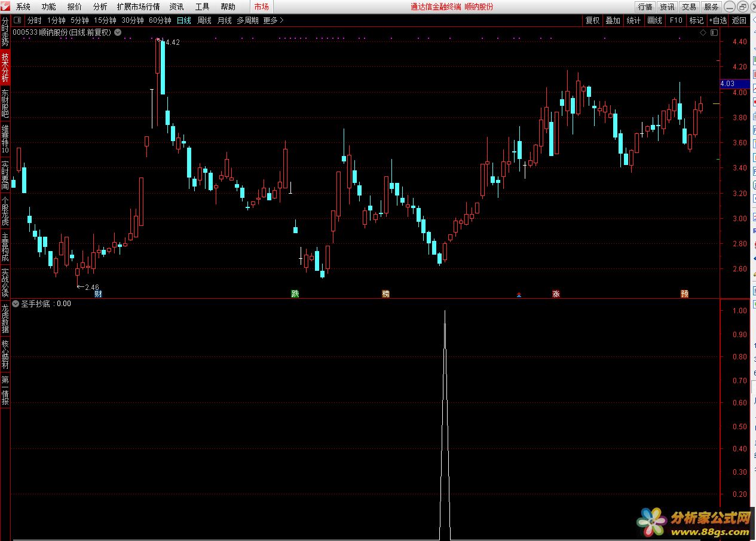Switch to 周线 weekly chart
The width and height of the screenshot is (756, 541).
pos(204,20)
